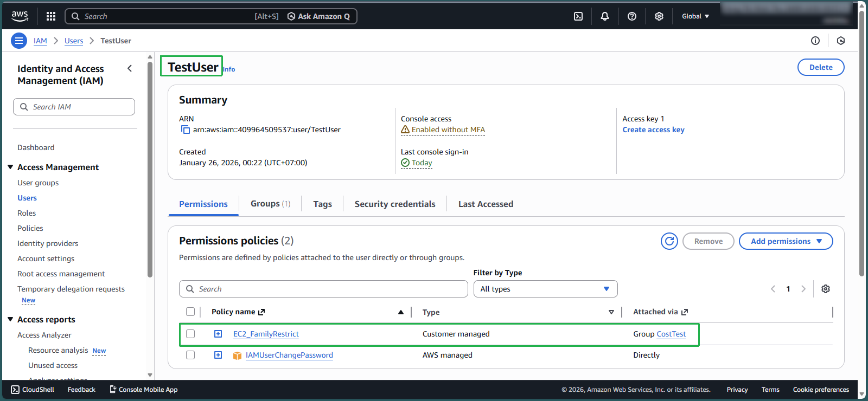Switch to the Security credentials tab
This screenshot has height=401, width=868.
395,204
